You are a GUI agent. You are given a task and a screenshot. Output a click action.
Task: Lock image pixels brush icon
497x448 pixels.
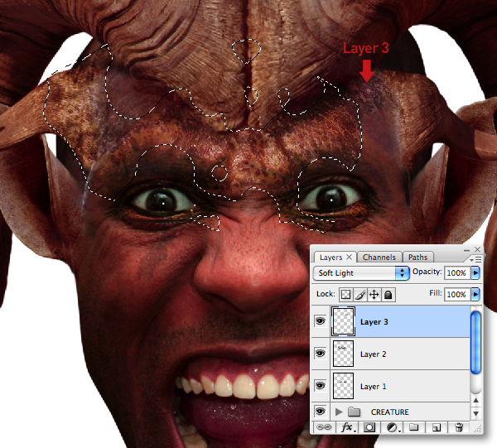coord(360,295)
